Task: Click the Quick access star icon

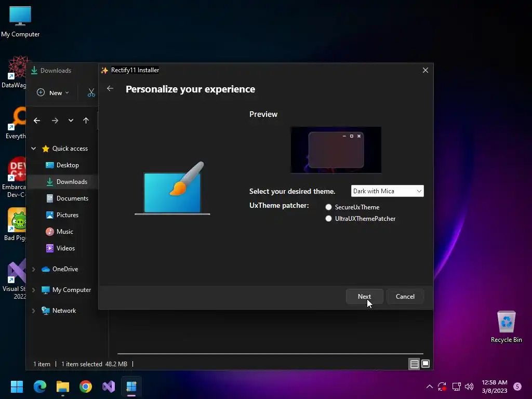Action: (x=46, y=149)
